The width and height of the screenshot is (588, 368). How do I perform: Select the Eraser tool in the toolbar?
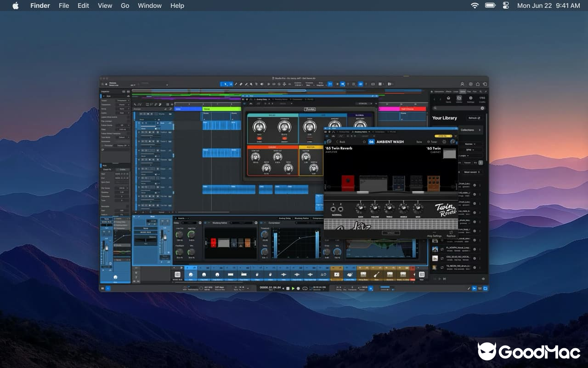pyautogui.click(x=241, y=84)
